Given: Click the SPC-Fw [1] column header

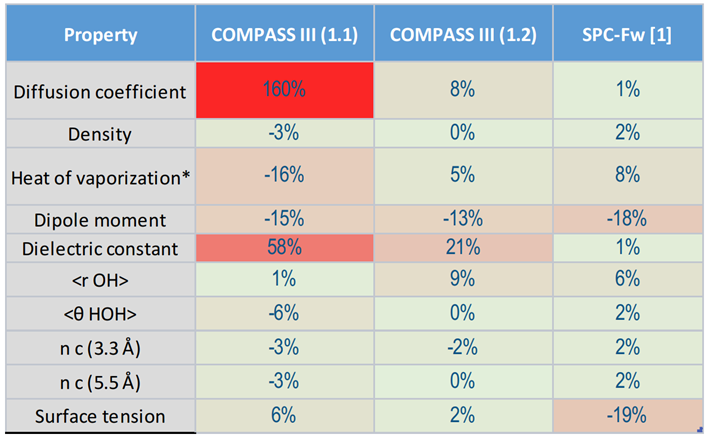Looking at the screenshot, I should [627, 35].
